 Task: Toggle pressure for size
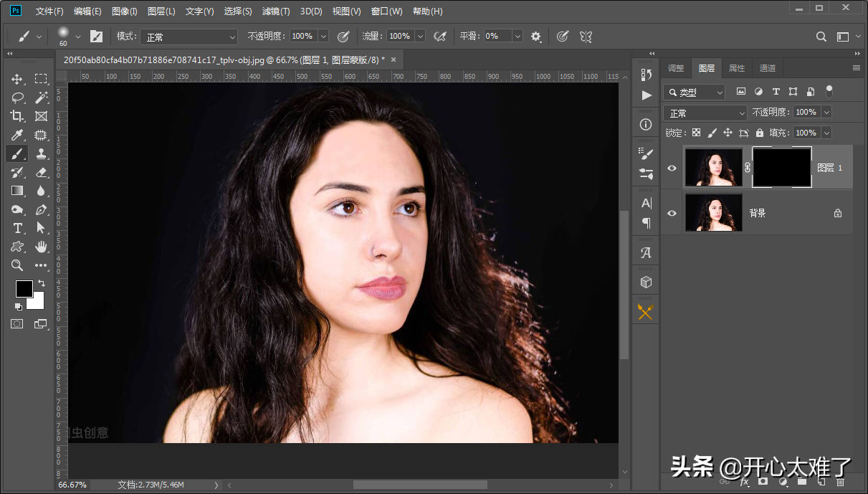point(563,36)
